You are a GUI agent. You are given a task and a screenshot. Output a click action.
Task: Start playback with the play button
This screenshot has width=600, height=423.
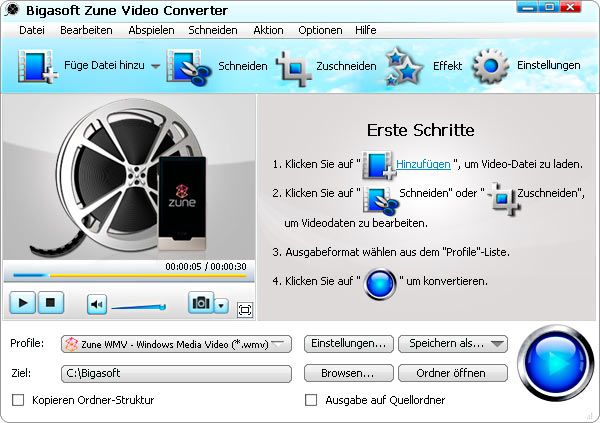click(23, 303)
